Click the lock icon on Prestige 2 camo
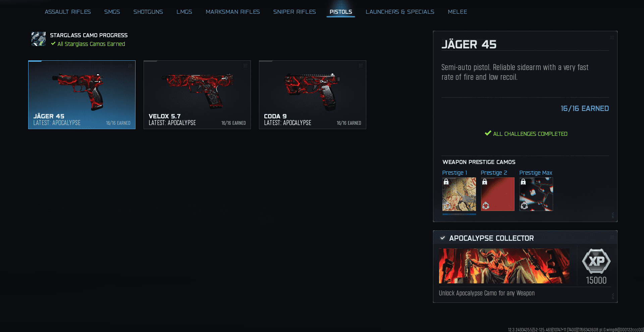 485,182
